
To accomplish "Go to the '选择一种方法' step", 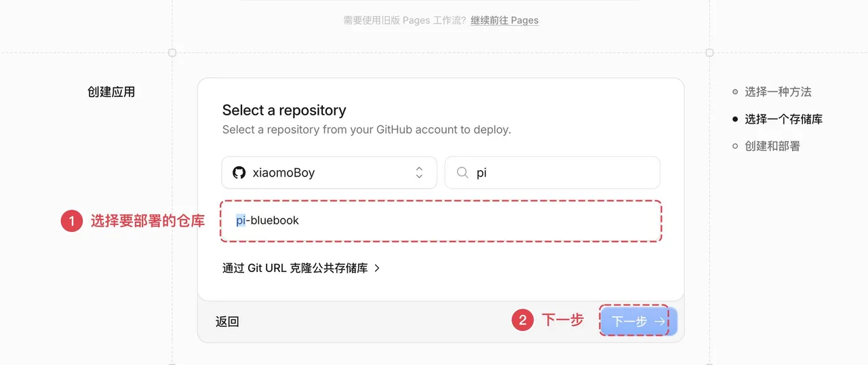I will (778, 92).
